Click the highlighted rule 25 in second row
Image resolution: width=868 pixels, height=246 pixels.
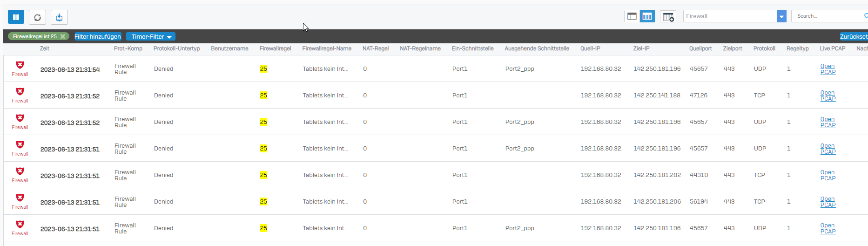coord(263,96)
